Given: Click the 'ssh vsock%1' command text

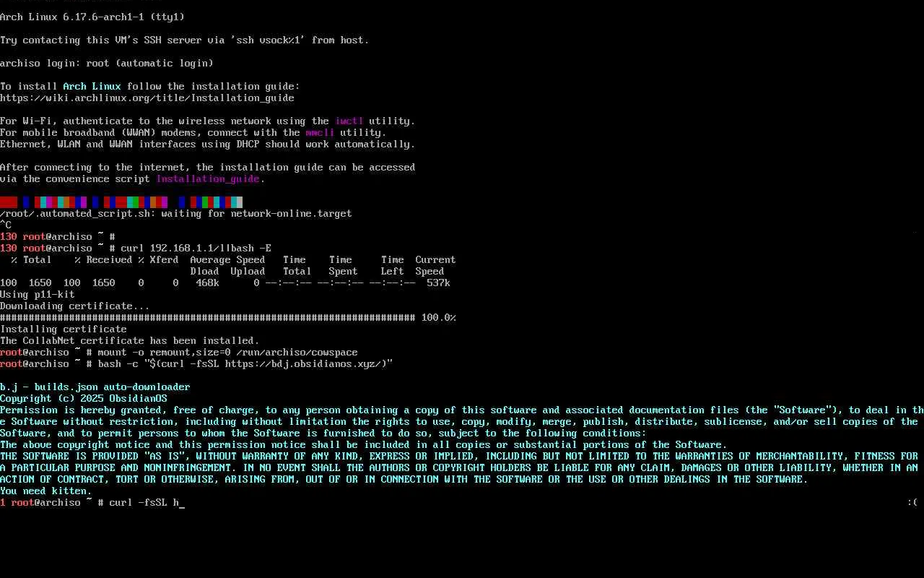Looking at the screenshot, I should click(269, 40).
